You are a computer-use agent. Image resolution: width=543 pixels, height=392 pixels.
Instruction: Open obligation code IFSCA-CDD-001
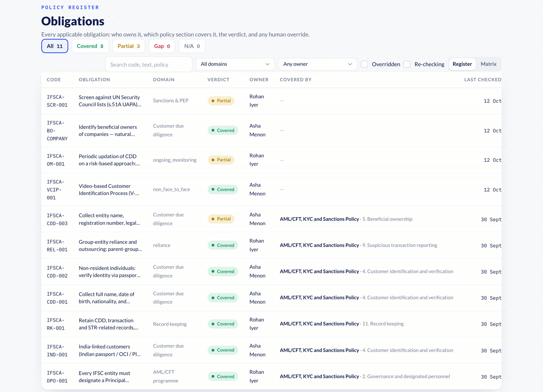coord(57,298)
